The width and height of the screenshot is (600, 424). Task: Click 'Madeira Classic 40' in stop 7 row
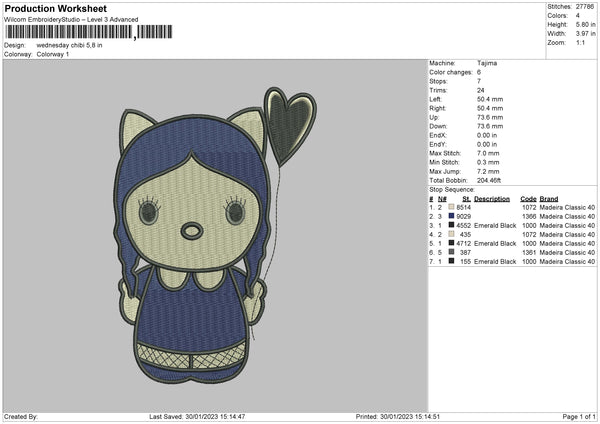[x=567, y=261]
